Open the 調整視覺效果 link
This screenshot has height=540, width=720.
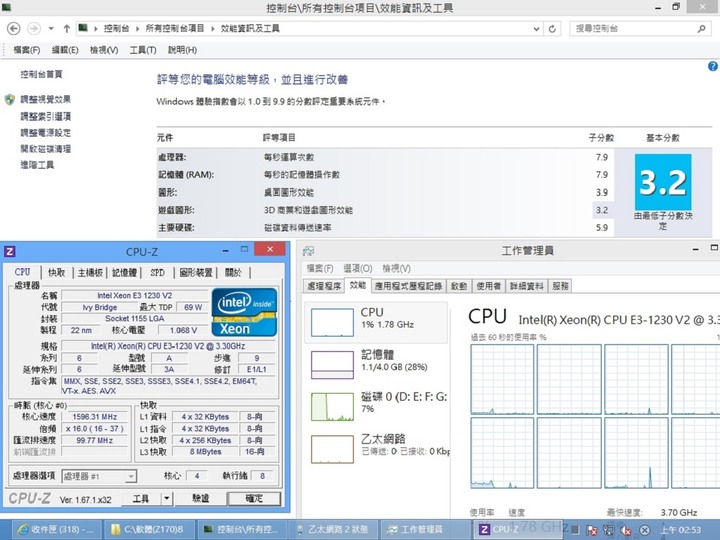tap(45, 99)
